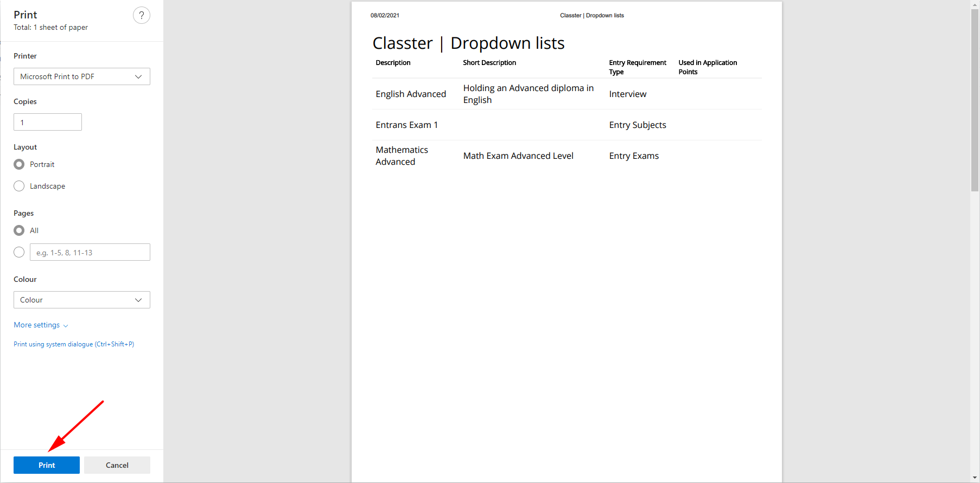Select the Landscape layout option
Viewport: 980px width, 483px height.
[19, 186]
